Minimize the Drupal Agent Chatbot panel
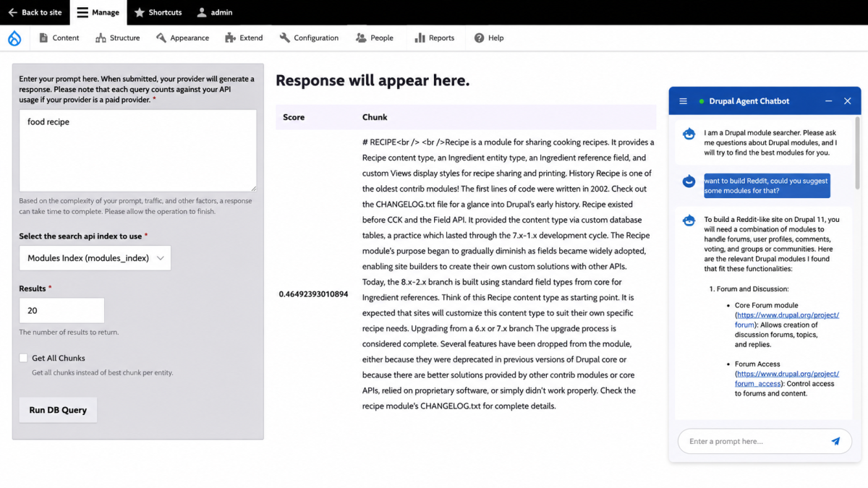This screenshot has height=488, width=868. 829,101
